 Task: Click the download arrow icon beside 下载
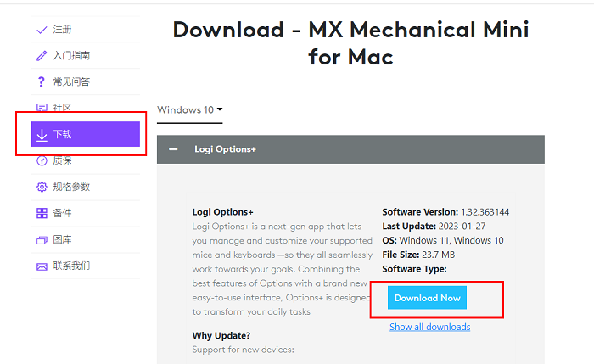pos(42,135)
